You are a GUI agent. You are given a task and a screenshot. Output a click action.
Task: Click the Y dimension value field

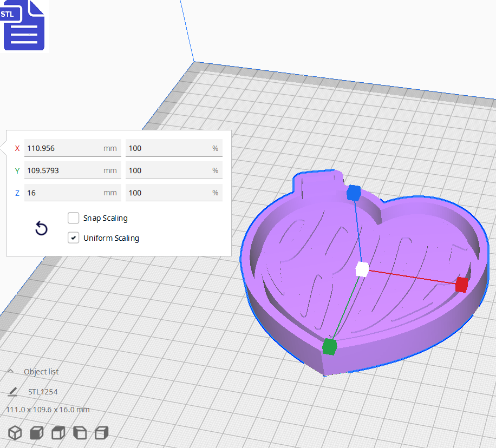point(73,170)
